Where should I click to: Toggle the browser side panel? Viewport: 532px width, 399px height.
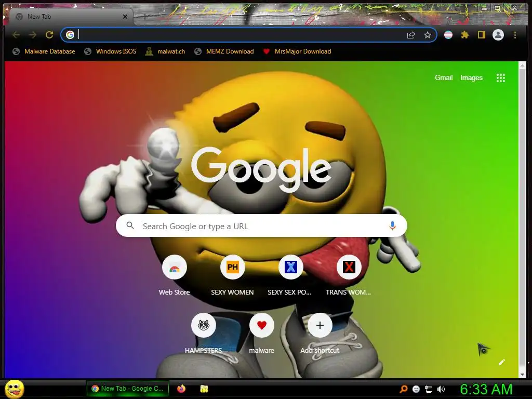click(x=482, y=35)
